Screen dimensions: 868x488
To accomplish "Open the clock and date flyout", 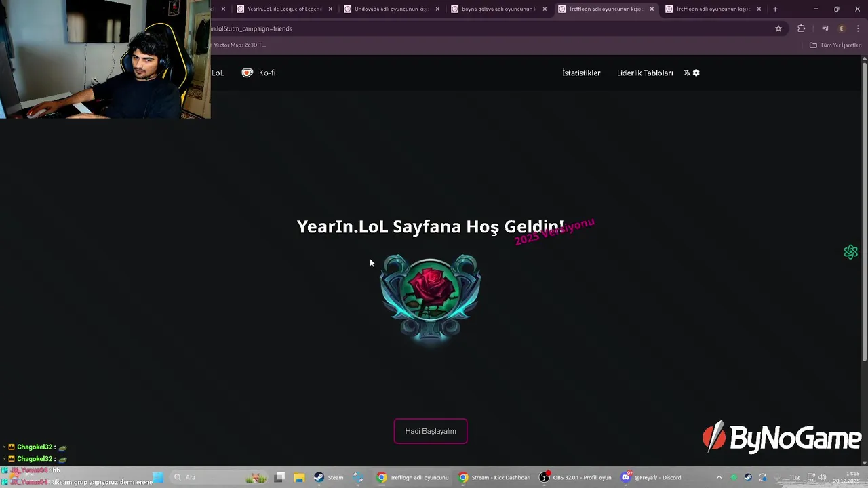I will pos(848,477).
